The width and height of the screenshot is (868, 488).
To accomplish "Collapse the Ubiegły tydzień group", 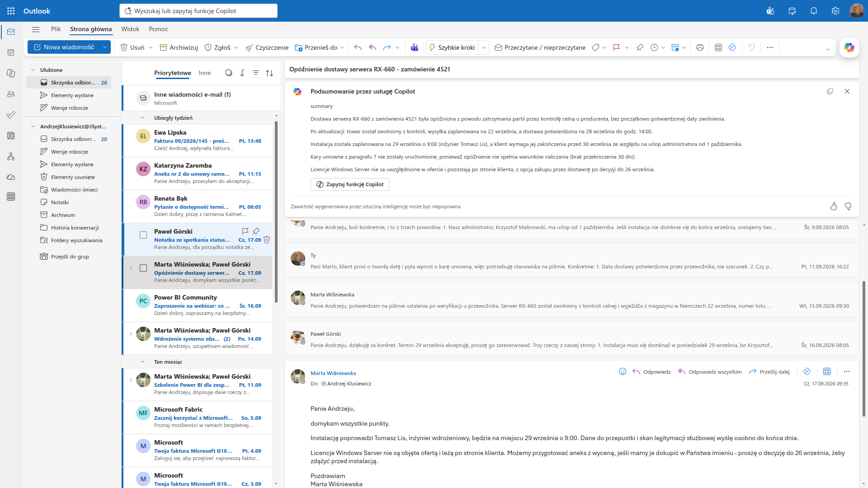I will tap(142, 118).
